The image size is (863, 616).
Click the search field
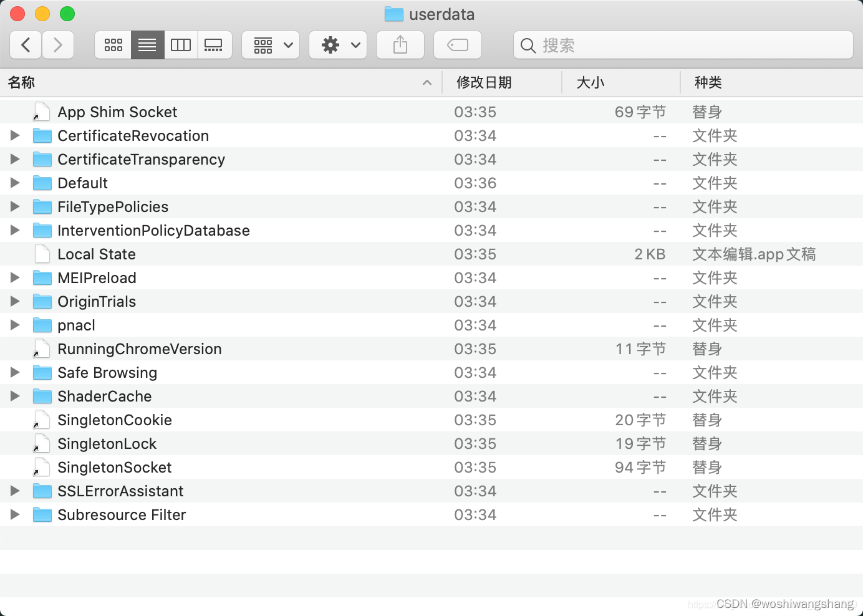(x=683, y=45)
